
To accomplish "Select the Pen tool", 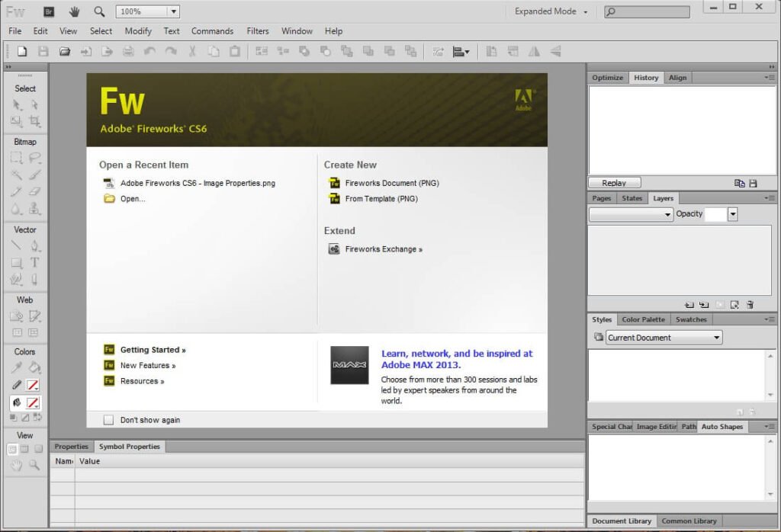I will pos(34,245).
